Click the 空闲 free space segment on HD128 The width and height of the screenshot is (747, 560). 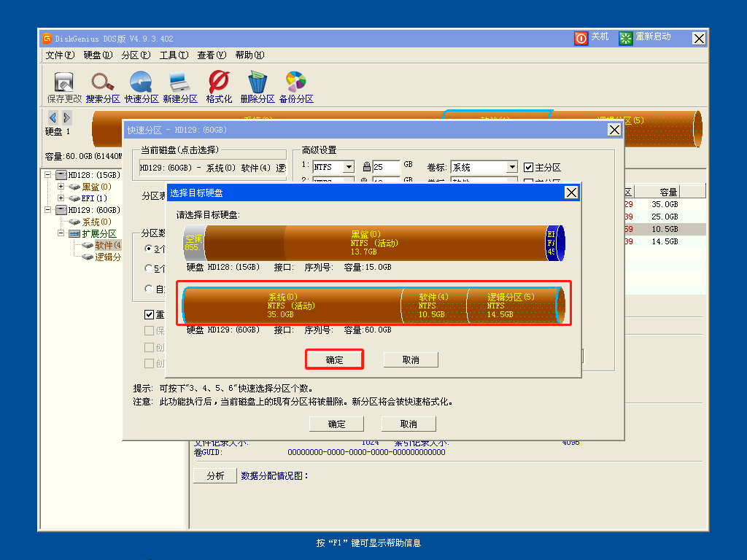point(193,243)
